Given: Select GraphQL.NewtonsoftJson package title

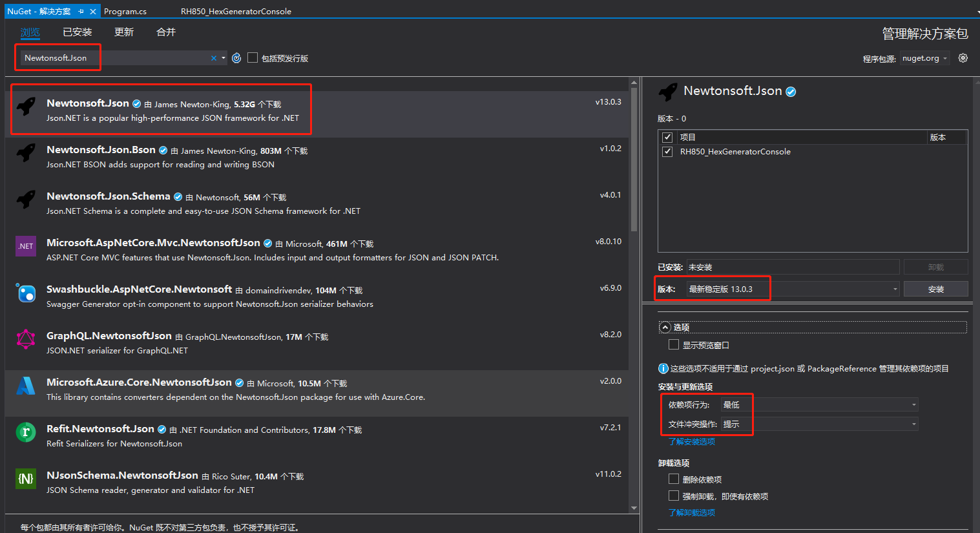Looking at the screenshot, I should coord(109,336).
